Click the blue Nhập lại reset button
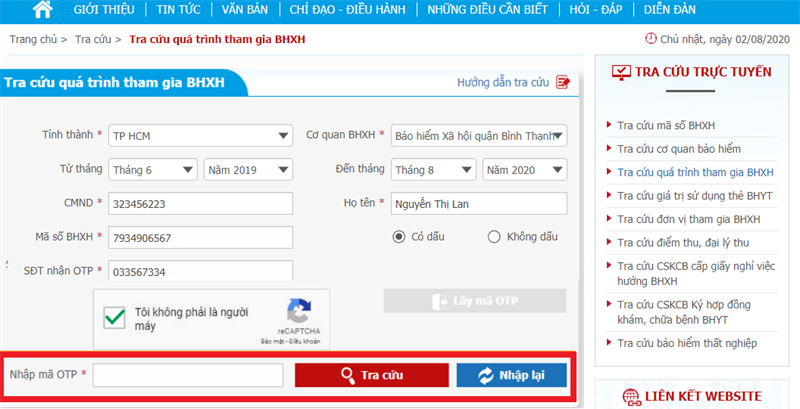The width and height of the screenshot is (800, 409). tap(512, 375)
